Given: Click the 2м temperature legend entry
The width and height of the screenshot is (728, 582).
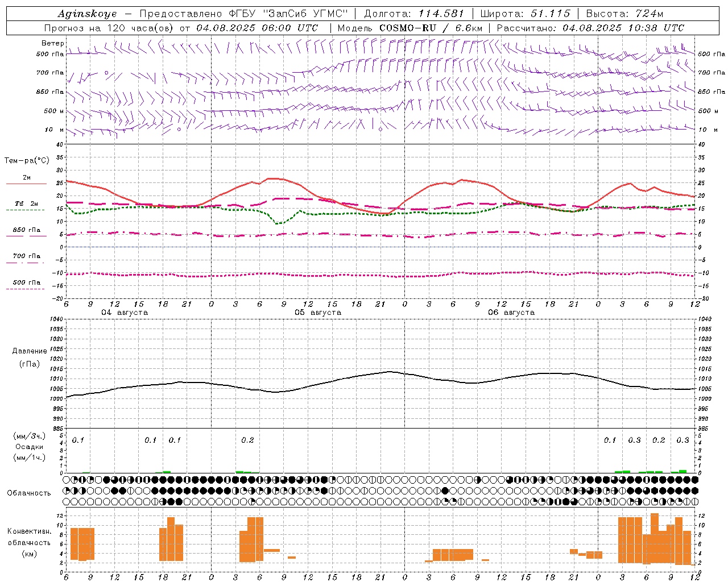Looking at the screenshot, I should (27, 178).
